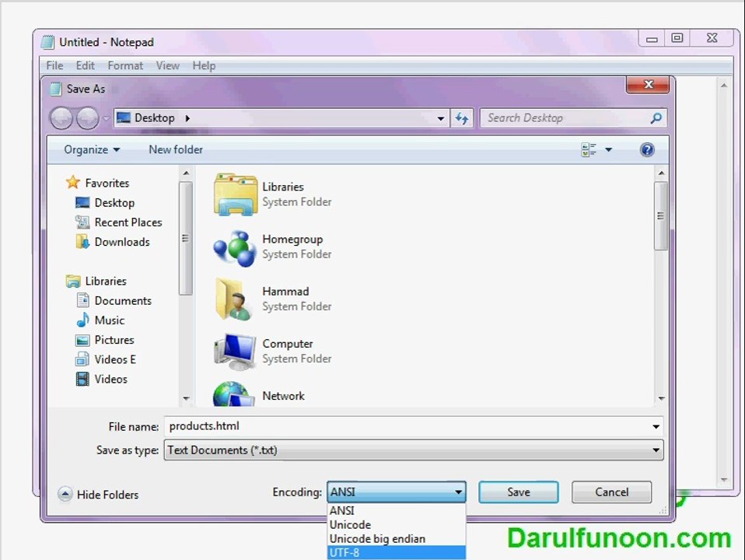Close the Save As dialog
This screenshot has height=560, width=745.
pyautogui.click(x=648, y=85)
